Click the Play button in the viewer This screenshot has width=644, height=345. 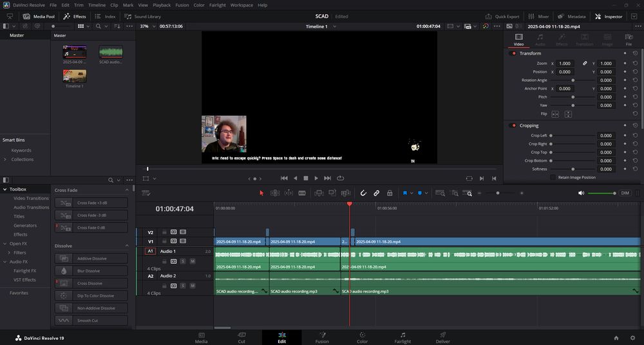click(316, 178)
